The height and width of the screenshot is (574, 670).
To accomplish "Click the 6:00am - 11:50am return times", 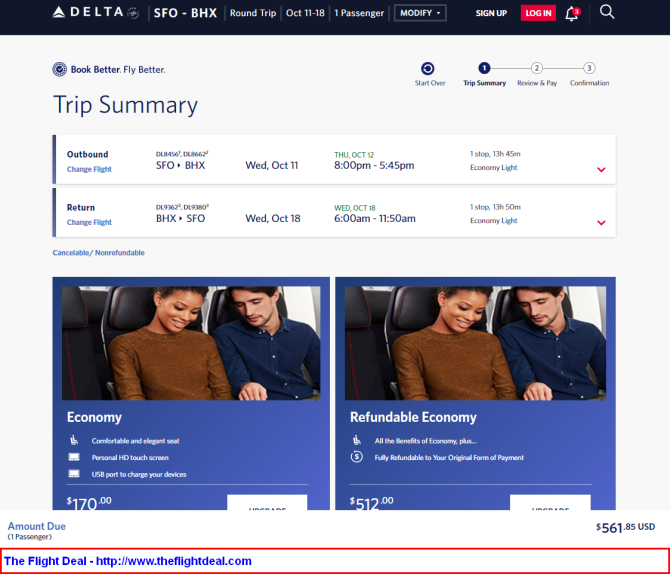I will click(375, 218).
